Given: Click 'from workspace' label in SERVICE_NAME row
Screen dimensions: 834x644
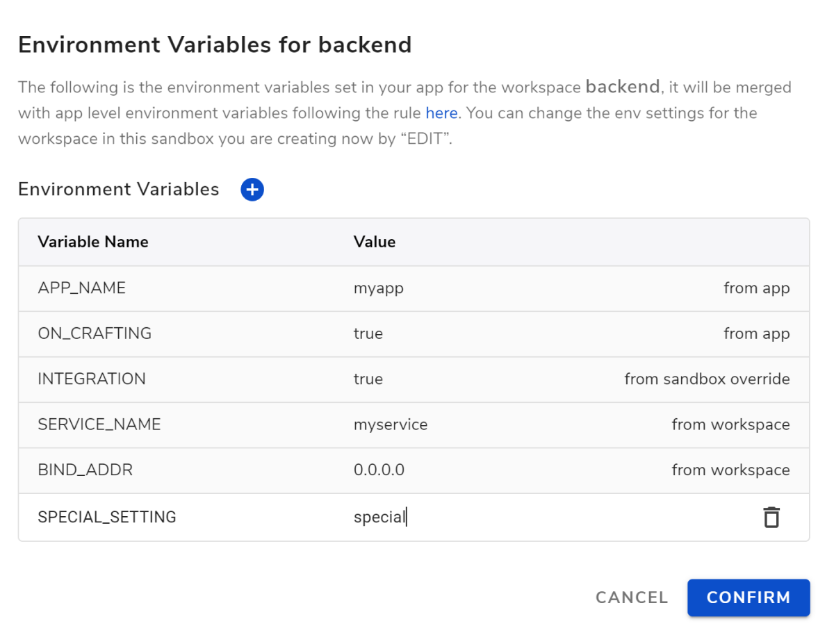Looking at the screenshot, I should (x=730, y=424).
